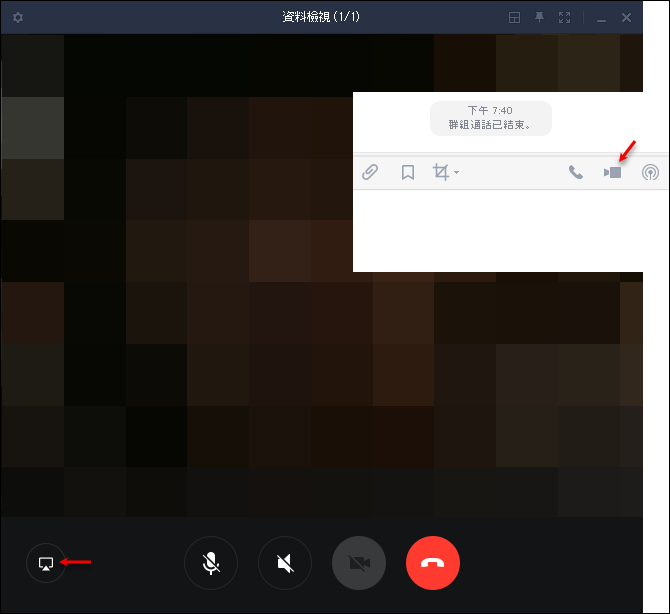
Task: Switch to grid layout view
Action: coord(514,18)
